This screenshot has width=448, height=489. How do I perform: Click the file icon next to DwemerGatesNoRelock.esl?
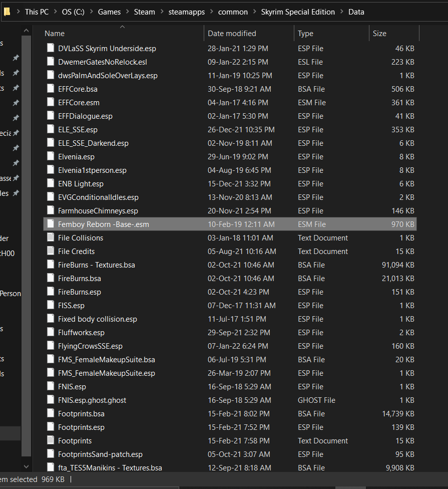pyautogui.click(x=51, y=62)
